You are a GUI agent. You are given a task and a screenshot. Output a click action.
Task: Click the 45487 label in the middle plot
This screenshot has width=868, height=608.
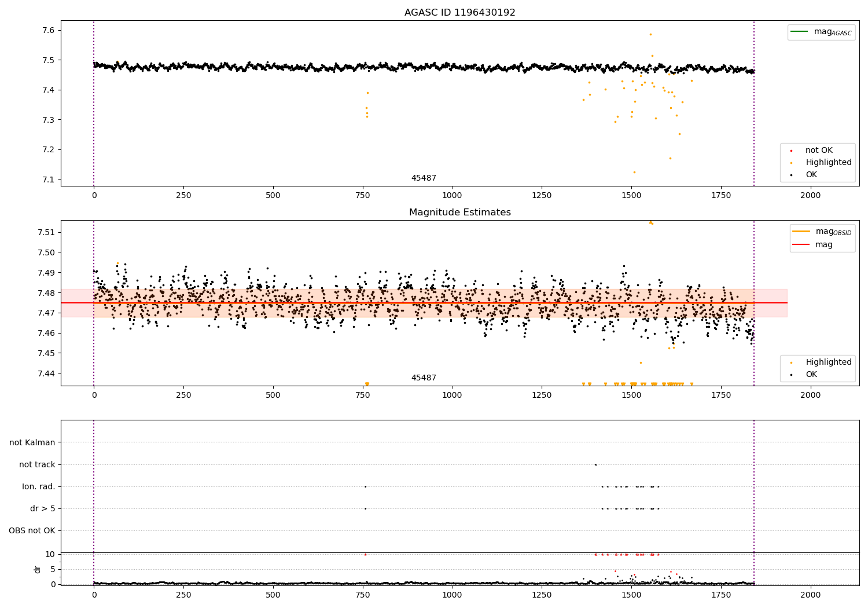coord(424,378)
